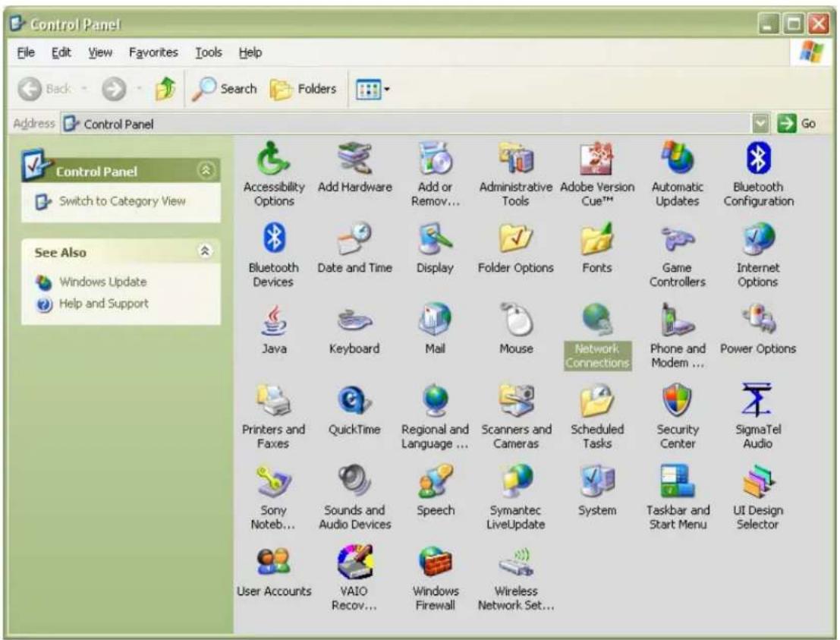Open the Views dropdown button
The width and height of the screenshot is (840, 640).
pos(373,89)
